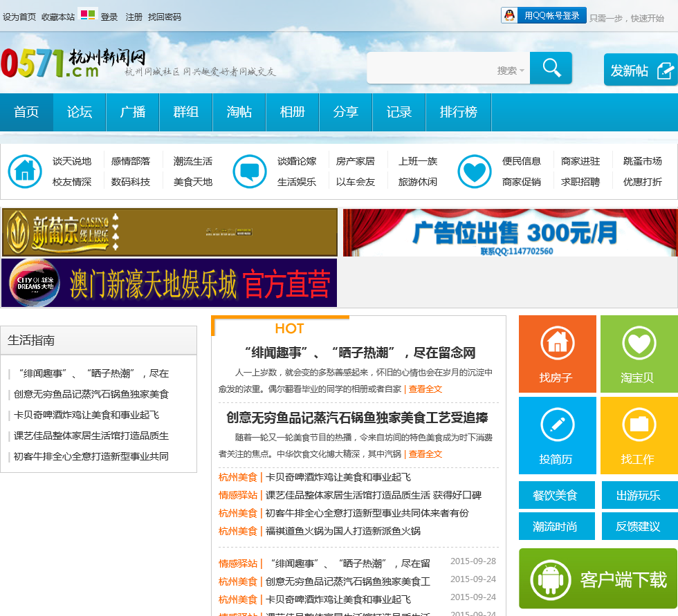Viewport: 678px width, 616px height.
Task: Click the blue house category icon
Action: point(25,171)
